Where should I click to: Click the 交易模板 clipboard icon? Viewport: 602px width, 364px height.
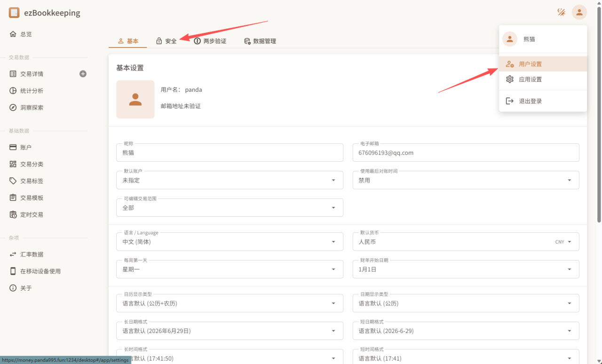13,198
